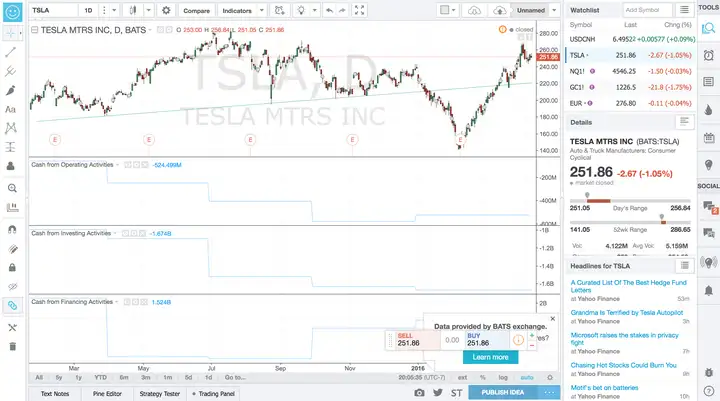The image size is (720, 401).
Task: Enter fullscreen mode
Action: click(x=360, y=10)
